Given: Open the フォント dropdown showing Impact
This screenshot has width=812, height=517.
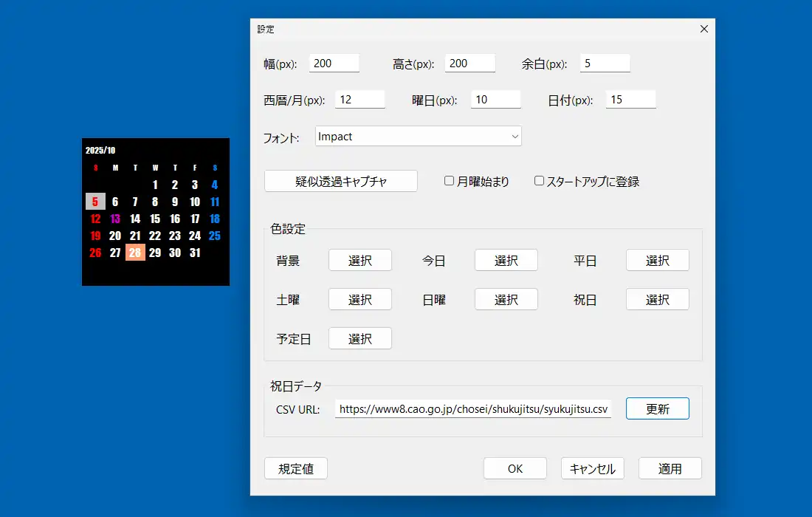Looking at the screenshot, I should tap(418, 137).
